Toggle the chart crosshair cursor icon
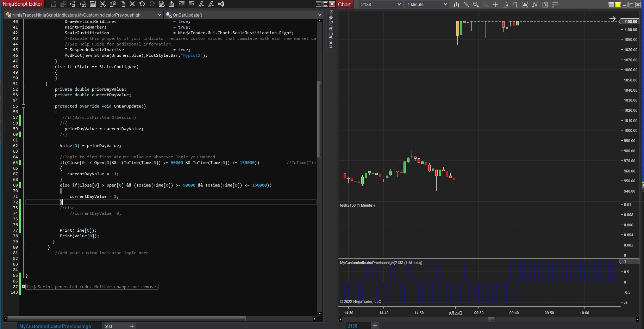The image size is (644, 329). pos(496,5)
